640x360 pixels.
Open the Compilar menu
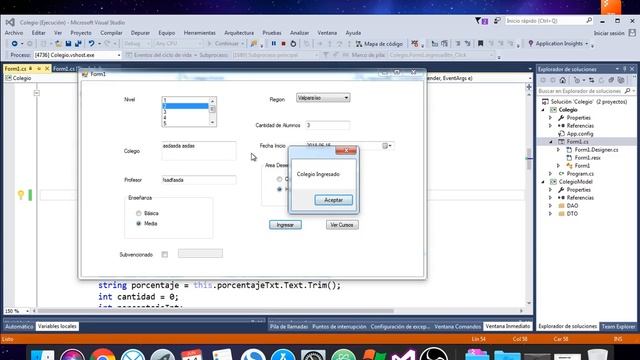coord(111,33)
